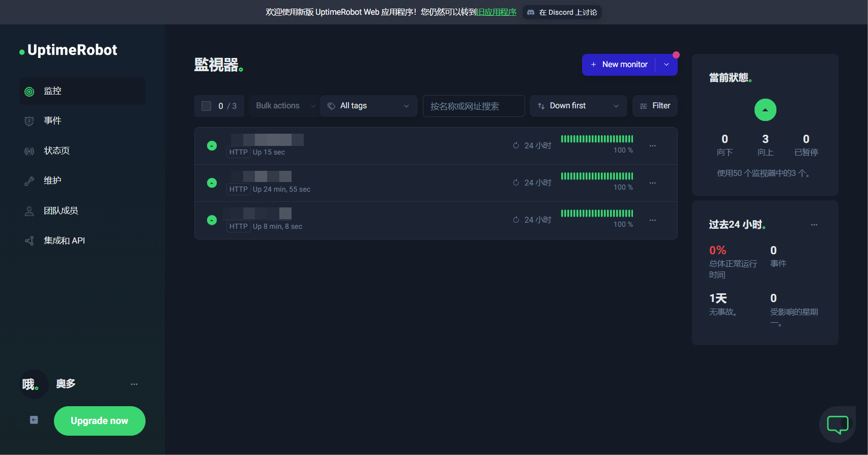Open options menu for monitor up 24 min
The image size is (868, 455).
point(653,183)
